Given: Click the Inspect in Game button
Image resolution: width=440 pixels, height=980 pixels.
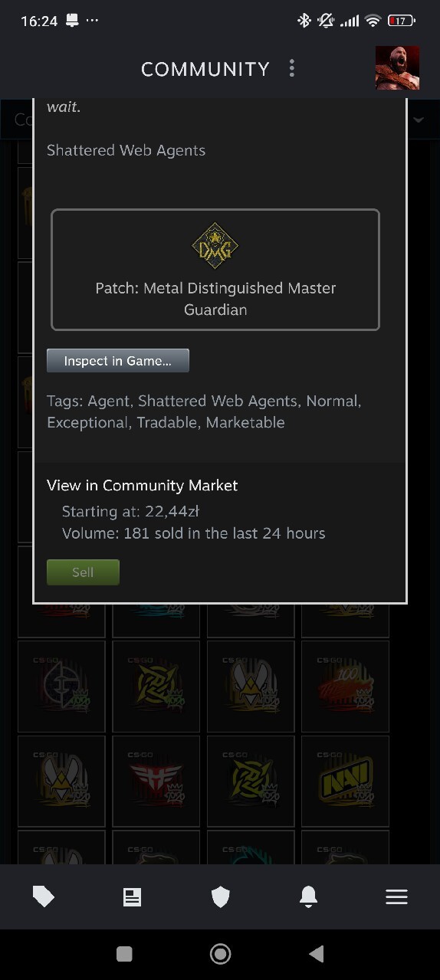Looking at the screenshot, I should click(x=118, y=361).
